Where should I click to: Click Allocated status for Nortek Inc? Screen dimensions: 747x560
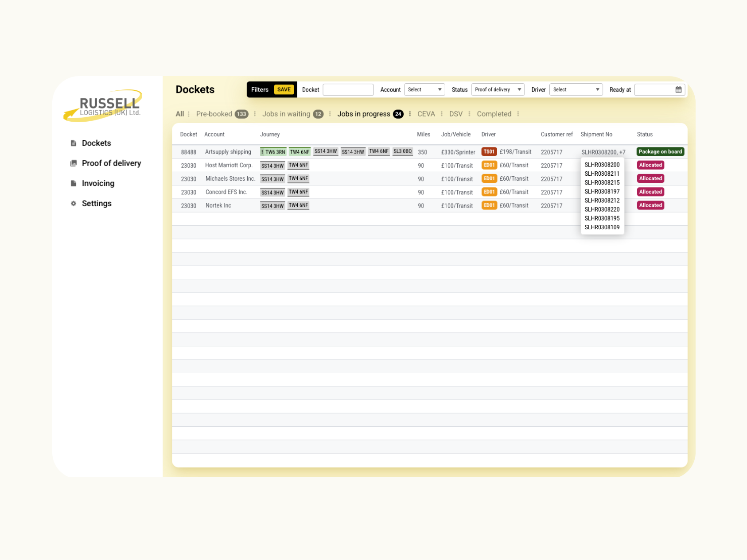[x=650, y=205]
